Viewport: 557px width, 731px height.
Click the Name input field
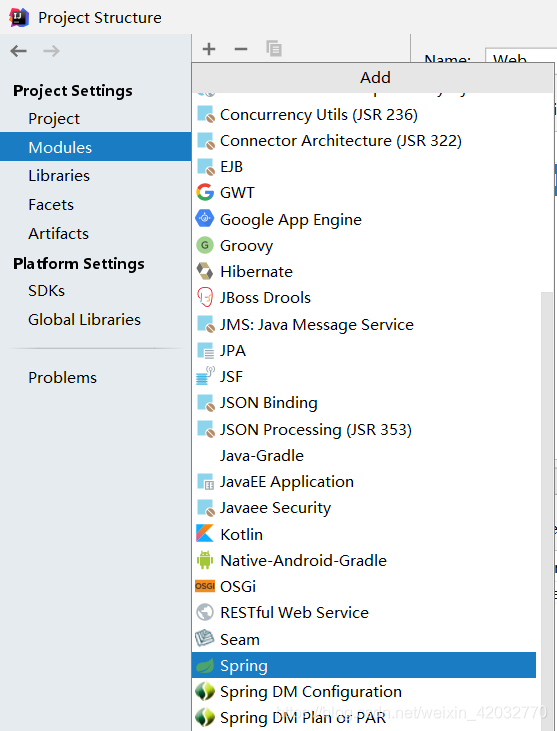[521, 55]
